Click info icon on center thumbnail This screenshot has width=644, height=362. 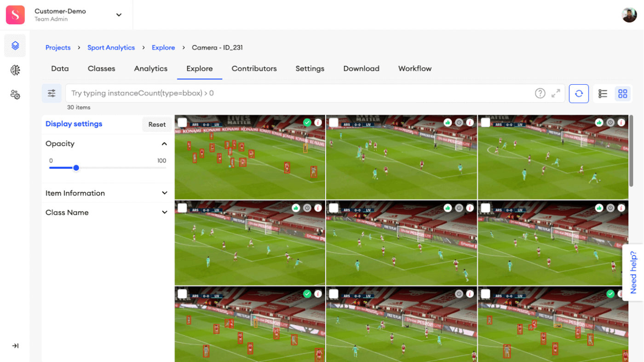470,208
